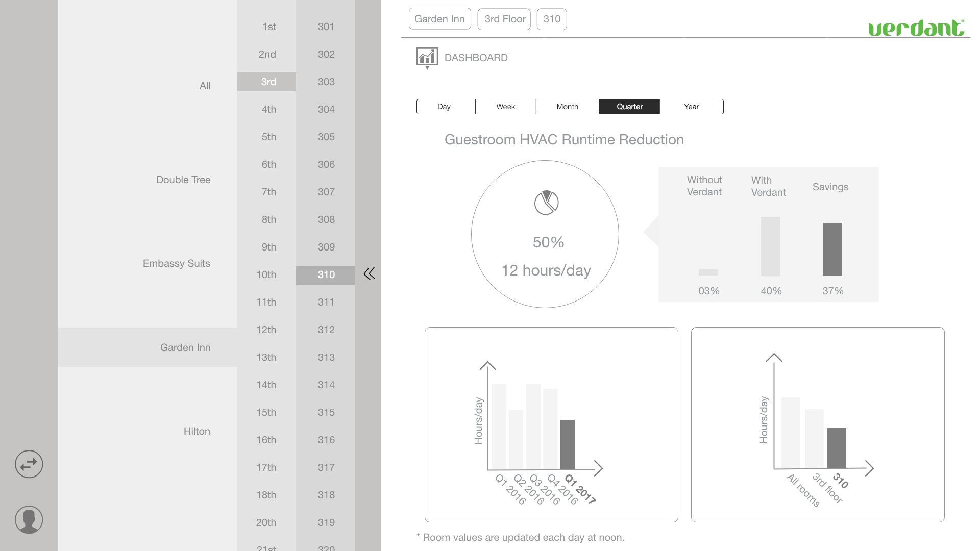The image size is (980, 551).
Task: Click the Verdant logo
Action: tap(916, 28)
